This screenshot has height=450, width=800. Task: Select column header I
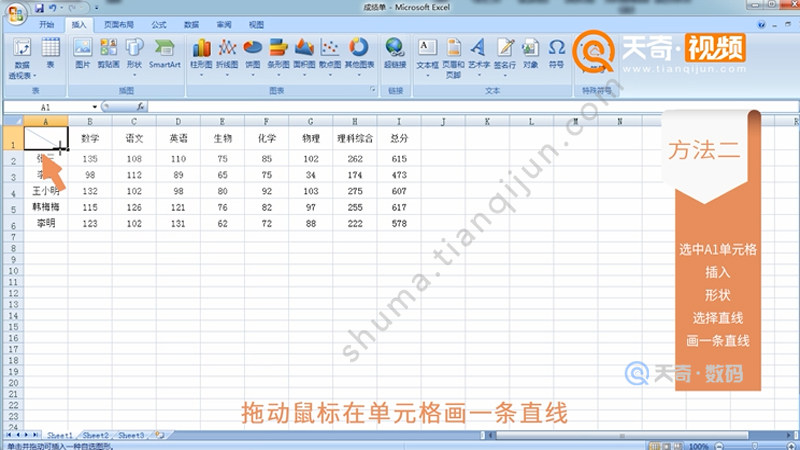[399, 121]
